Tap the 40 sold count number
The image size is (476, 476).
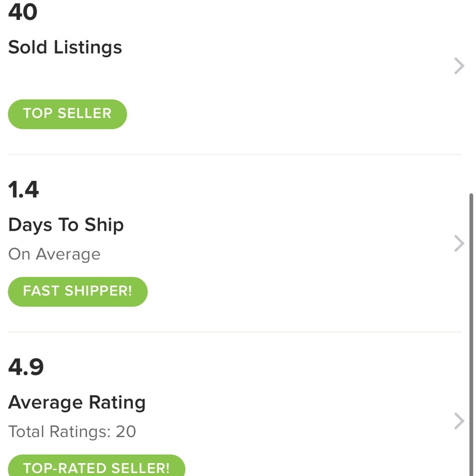tap(22, 12)
